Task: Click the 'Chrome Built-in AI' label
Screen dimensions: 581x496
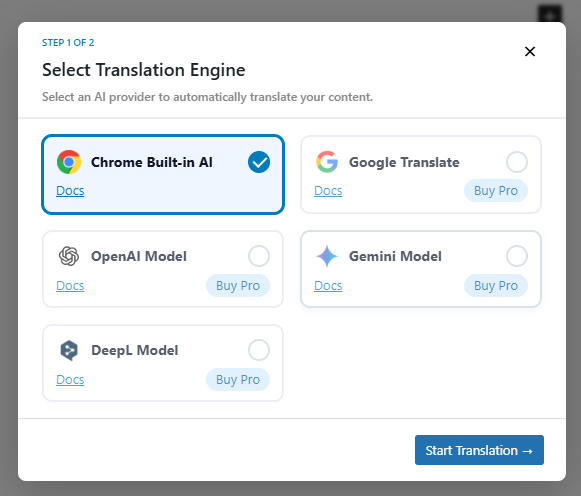Action: [152, 162]
